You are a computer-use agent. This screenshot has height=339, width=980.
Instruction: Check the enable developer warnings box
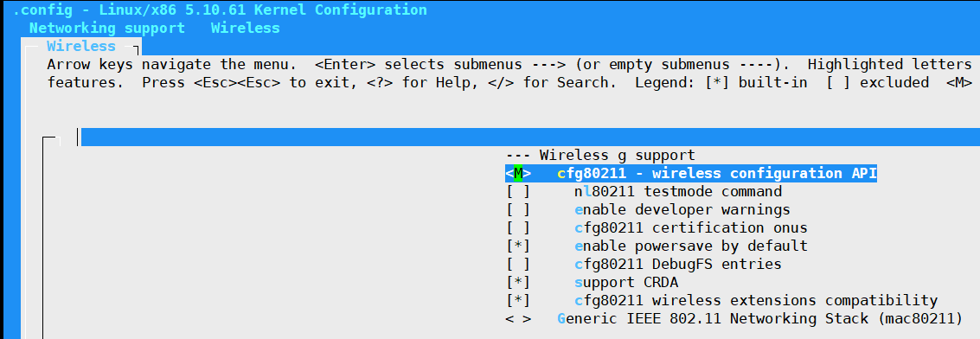coord(518,210)
